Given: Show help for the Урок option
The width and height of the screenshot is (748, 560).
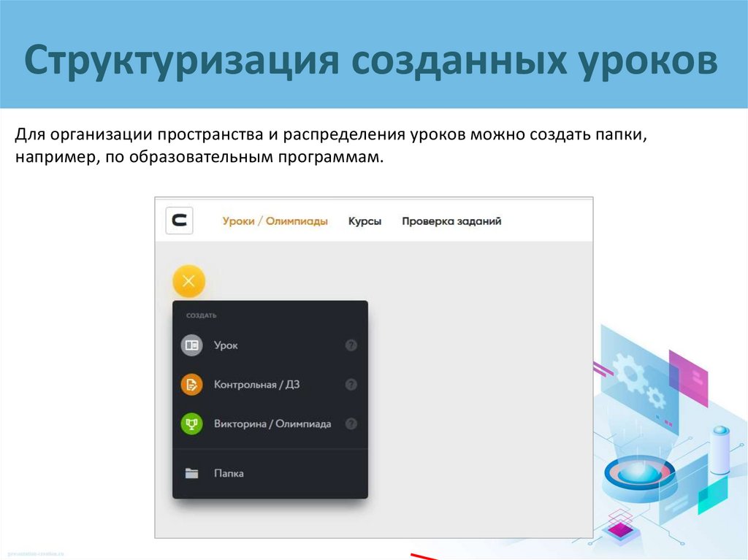Looking at the screenshot, I should click(351, 345).
